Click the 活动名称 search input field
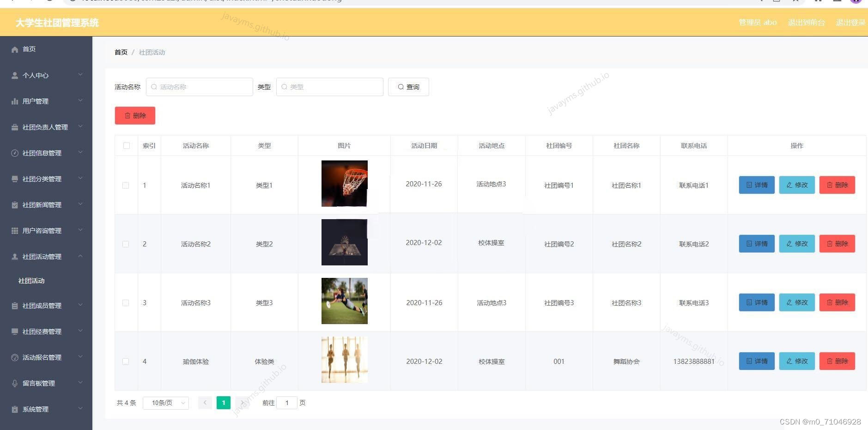This screenshot has width=868, height=430. click(x=200, y=87)
